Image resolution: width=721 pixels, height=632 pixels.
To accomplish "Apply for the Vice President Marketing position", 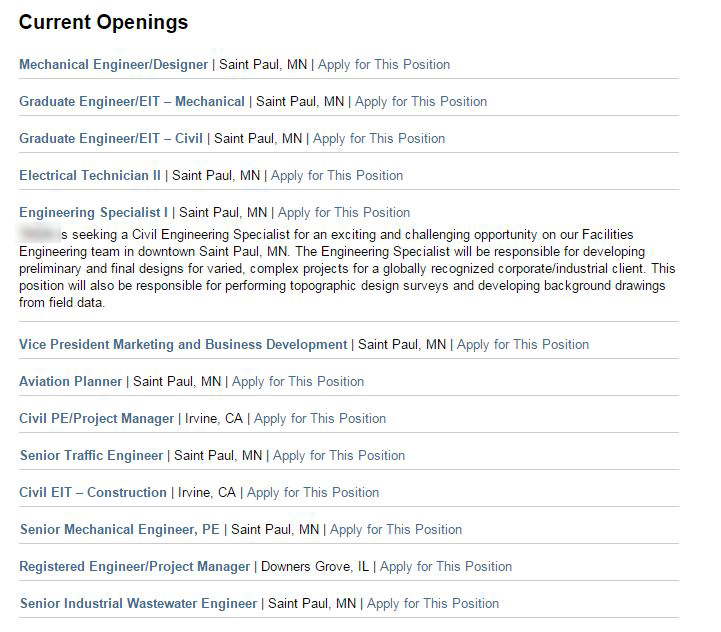I will coord(523,345).
